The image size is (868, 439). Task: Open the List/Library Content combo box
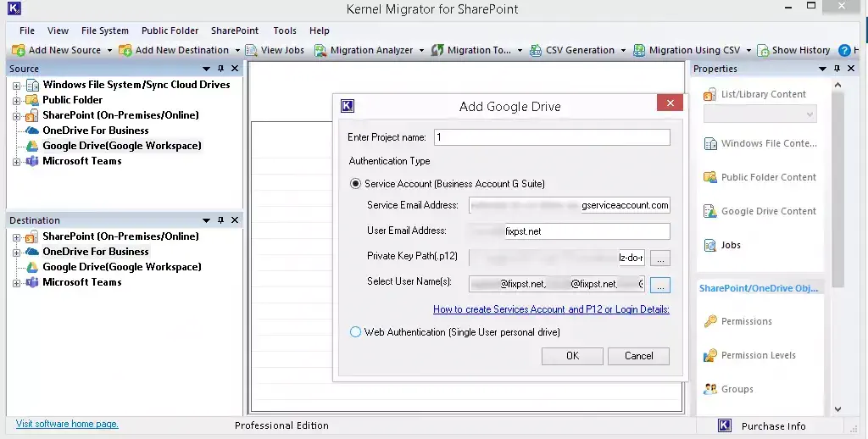759,114
